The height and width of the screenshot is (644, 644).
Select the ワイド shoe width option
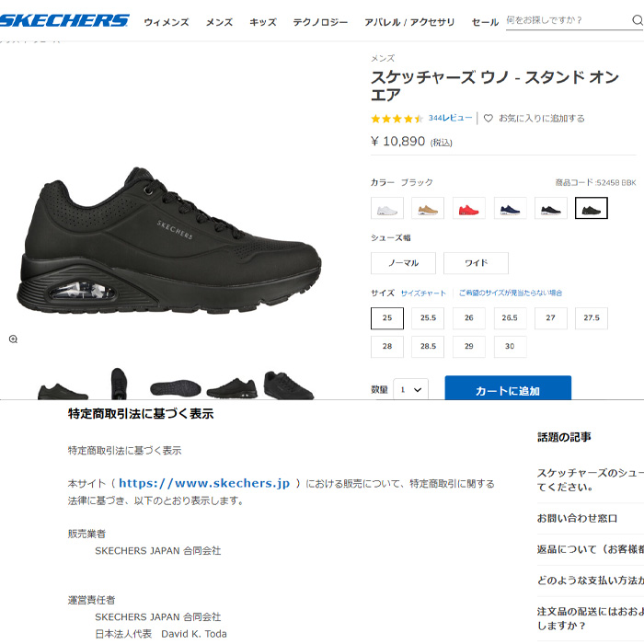(476, 263)
